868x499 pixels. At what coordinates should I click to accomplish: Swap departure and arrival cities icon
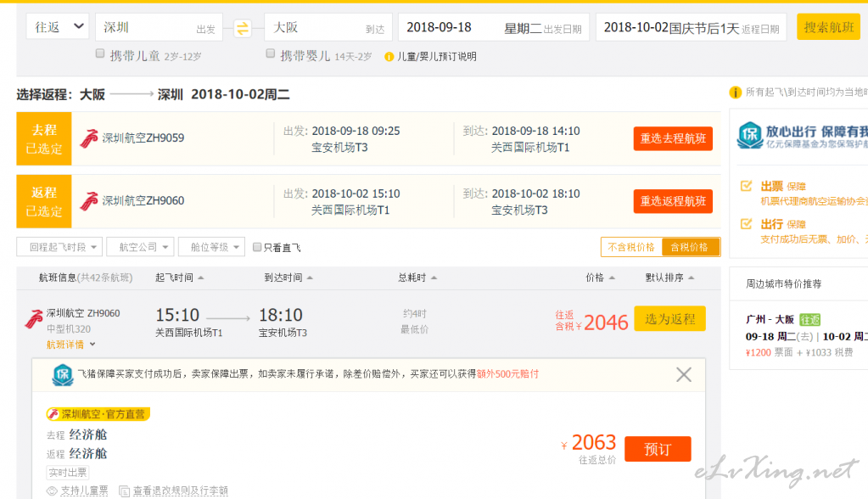tap(243, 28)
